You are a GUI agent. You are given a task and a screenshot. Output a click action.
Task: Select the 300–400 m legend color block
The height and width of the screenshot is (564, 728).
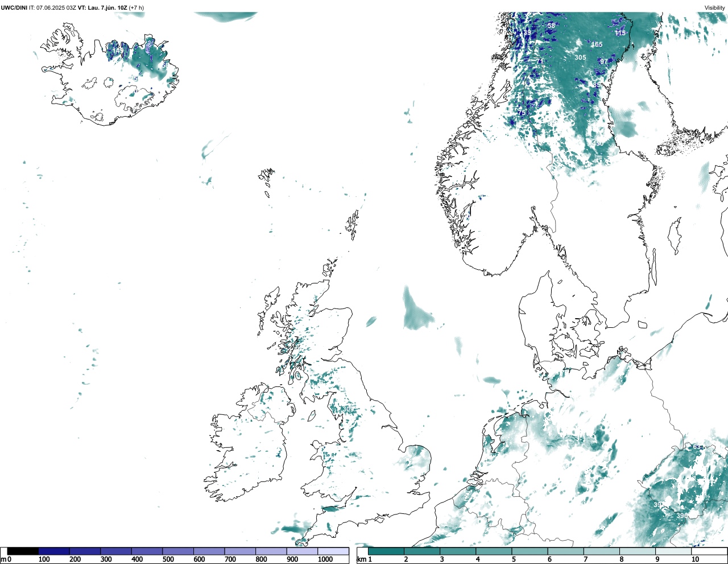116,551
